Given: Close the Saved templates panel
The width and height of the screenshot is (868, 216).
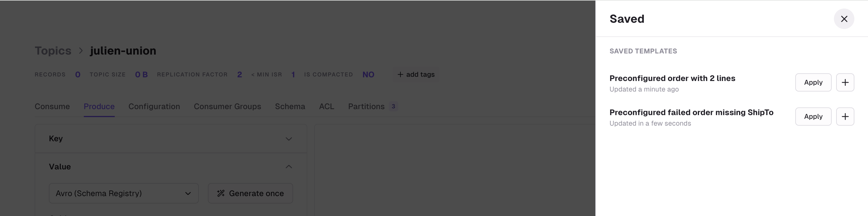Looking at the screenshot, I should pos(844,19).
